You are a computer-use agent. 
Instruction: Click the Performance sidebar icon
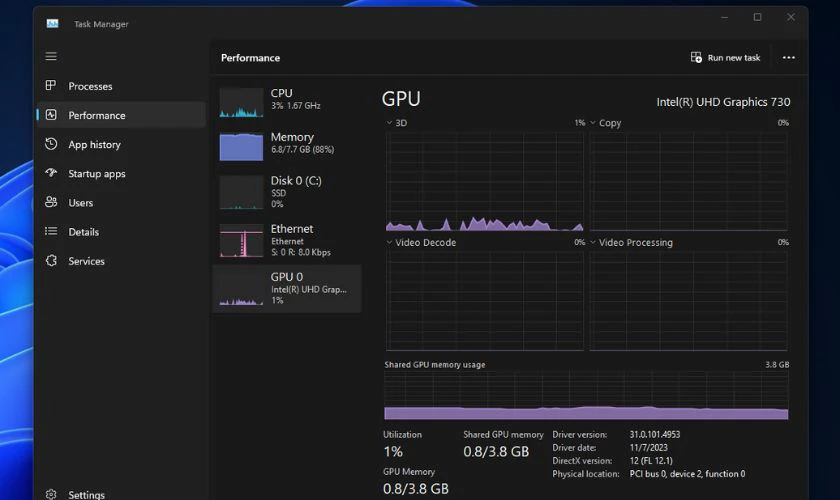point(51,115)
